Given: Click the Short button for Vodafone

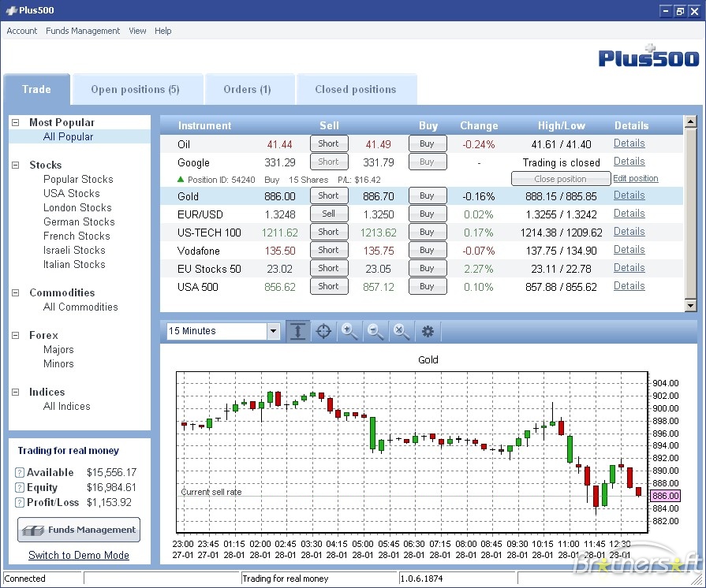Looking at the screenshot, I should pos(329,250).
